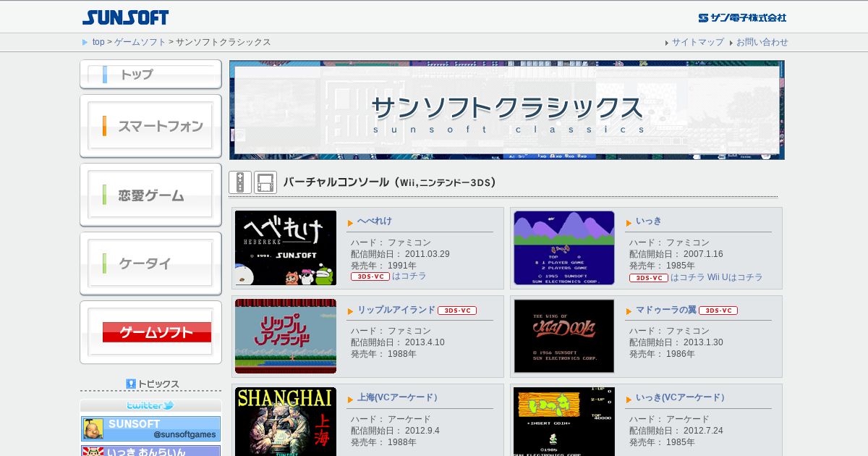Open the ゲームソフト sidebar menu
The image size is (868, 456).
tap(150, 332)
